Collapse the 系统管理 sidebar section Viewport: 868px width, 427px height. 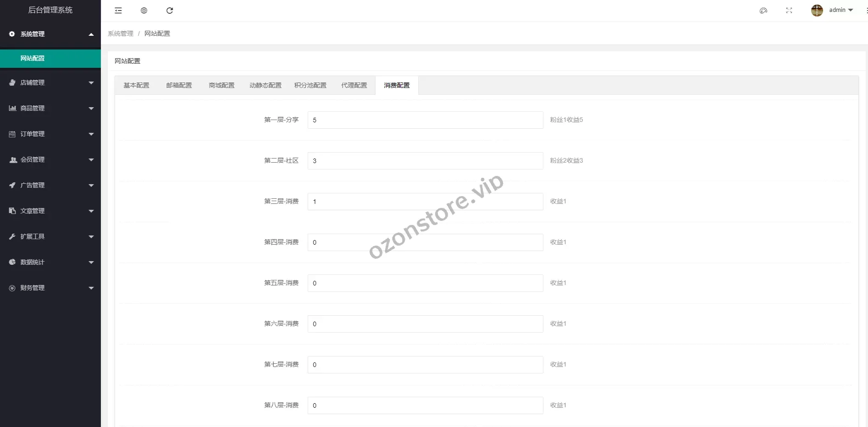point(50,34)
